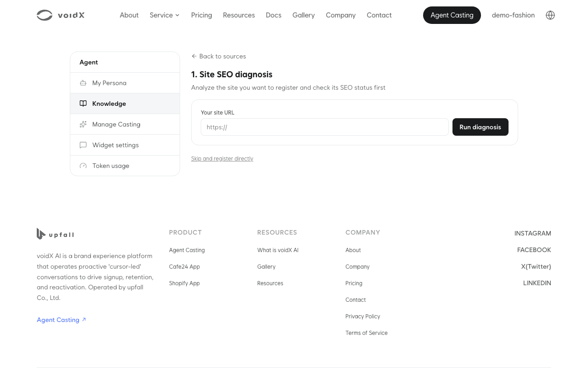Focus the Your site URL field
Screen dimensions: 588x368
(x=325, y=127)
